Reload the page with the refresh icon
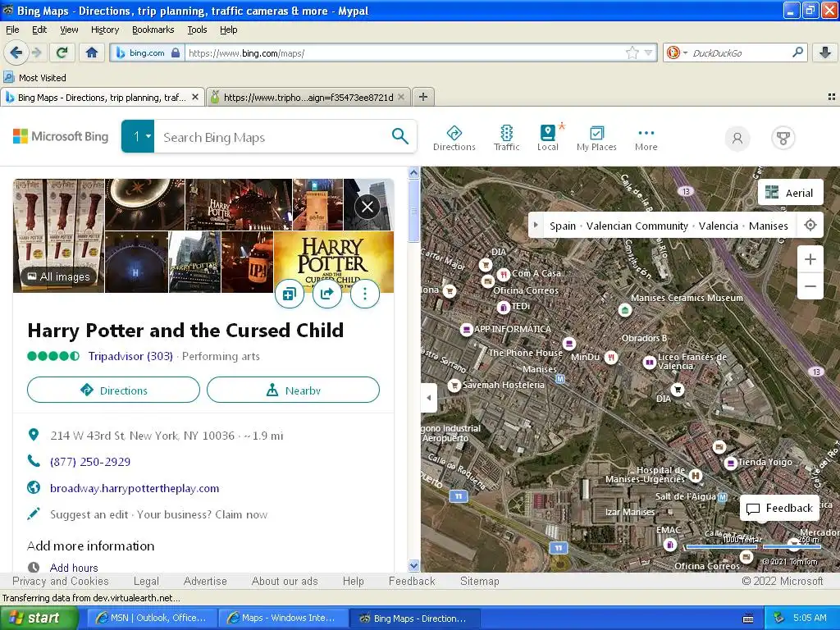 [62, 52]
